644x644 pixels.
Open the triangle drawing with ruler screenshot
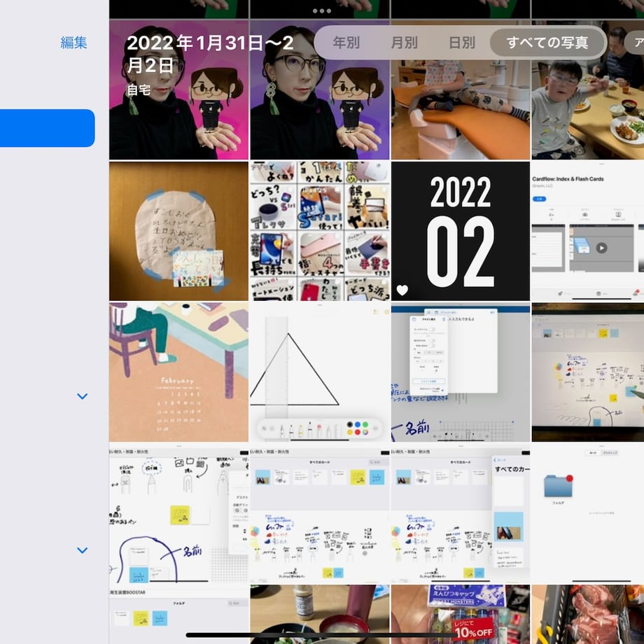[x=319, y=372]
